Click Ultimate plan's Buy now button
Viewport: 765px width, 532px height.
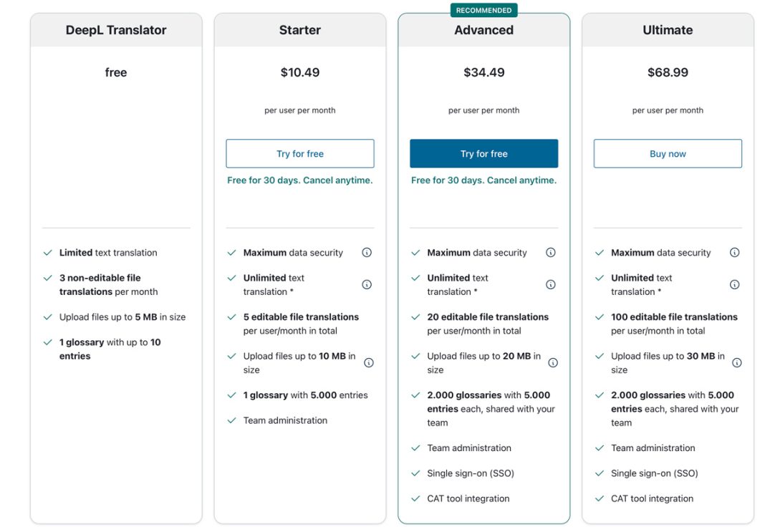coord(668,154)
